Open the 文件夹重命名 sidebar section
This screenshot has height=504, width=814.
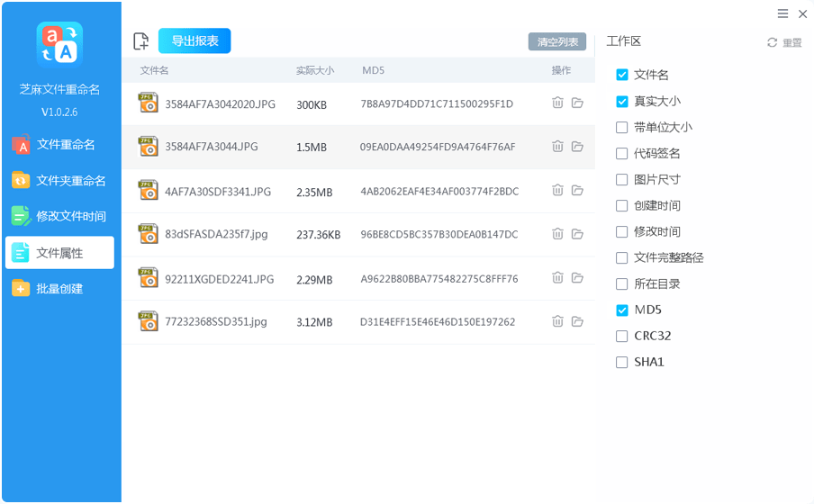pyautogui.click(x=59, y=181)
